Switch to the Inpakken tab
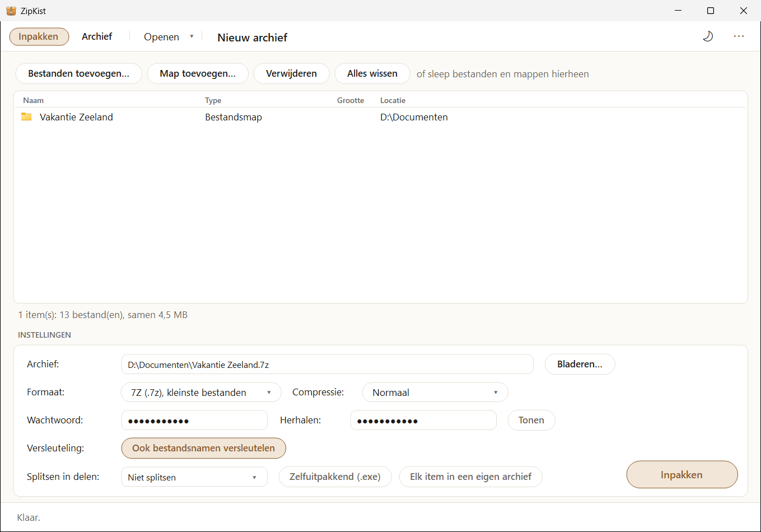This screenshot has height=532, width=761. coord(39,36)
